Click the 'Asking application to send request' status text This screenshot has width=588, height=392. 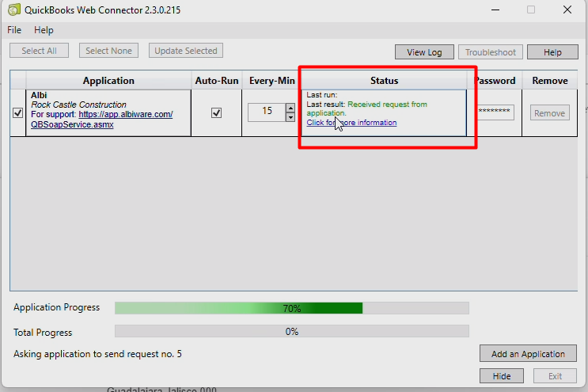(x=97, y=354)
